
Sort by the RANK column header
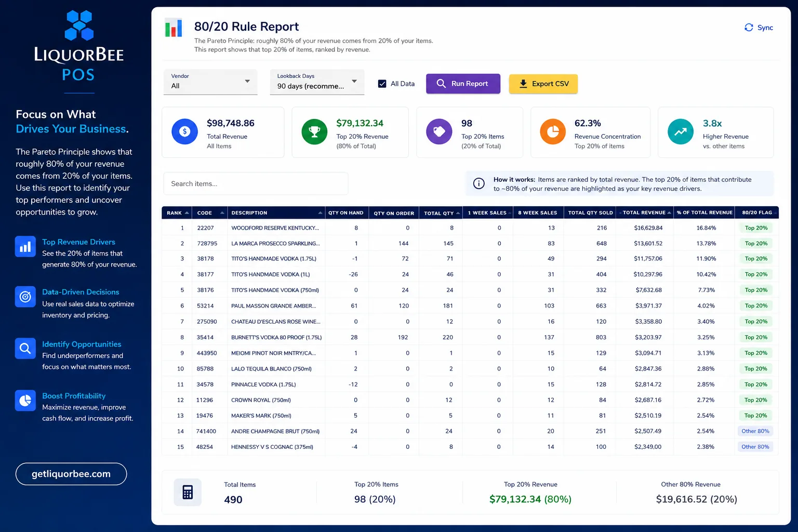(178, 213)
